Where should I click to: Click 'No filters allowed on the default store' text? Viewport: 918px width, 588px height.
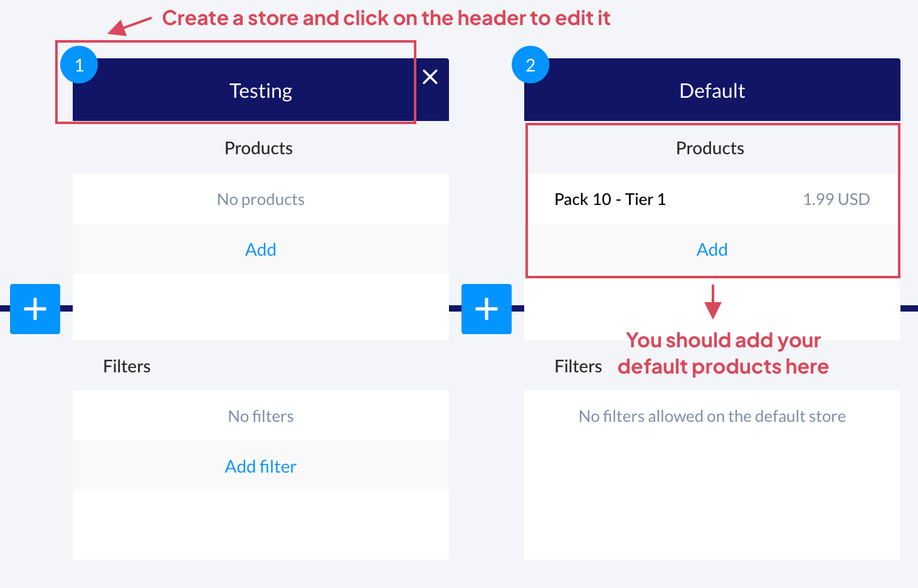click(x=712, y=416)
